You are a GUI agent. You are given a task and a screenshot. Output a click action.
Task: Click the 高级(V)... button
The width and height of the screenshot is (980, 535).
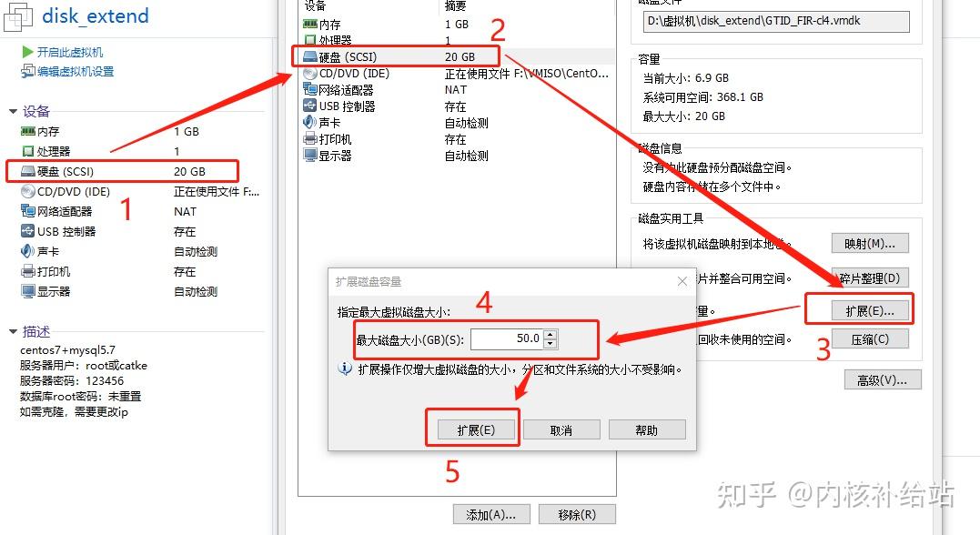(883, 380)
